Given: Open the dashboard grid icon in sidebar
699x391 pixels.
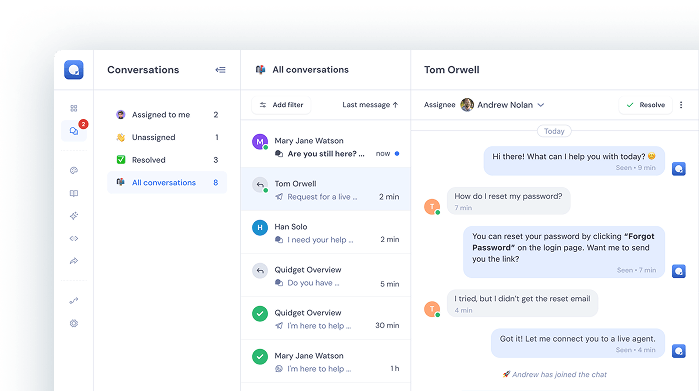Looking at the screenshot, I should 74,108.
